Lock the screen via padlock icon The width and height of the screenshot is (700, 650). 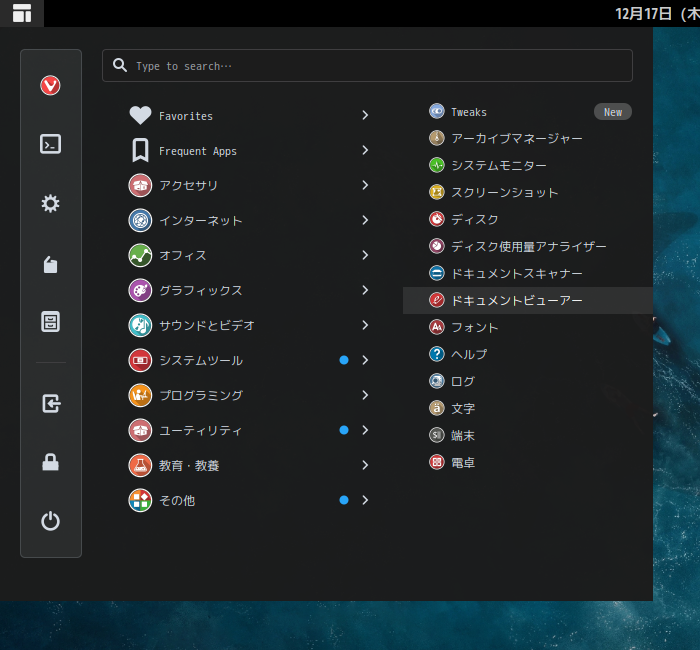click(x=50, y=462)
